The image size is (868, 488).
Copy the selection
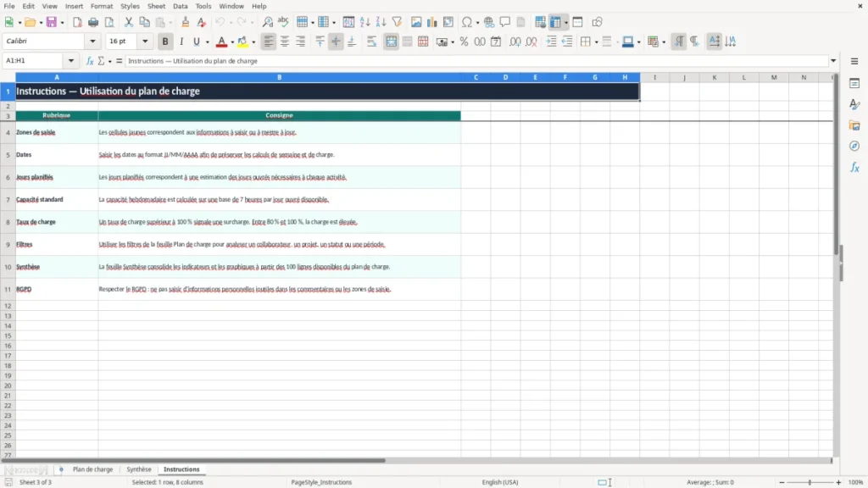click(x=144, y=22)
